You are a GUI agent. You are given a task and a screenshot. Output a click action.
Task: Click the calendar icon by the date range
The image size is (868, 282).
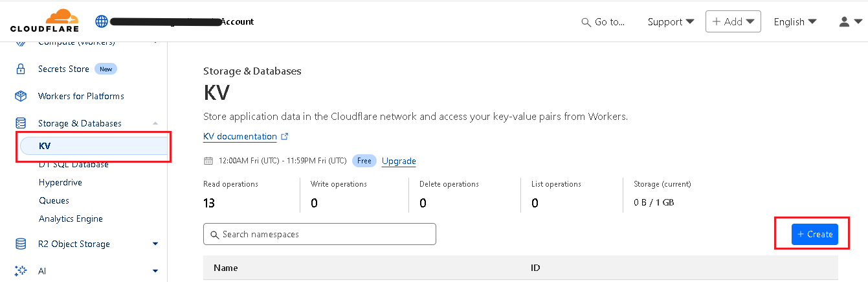click(208, 161)
